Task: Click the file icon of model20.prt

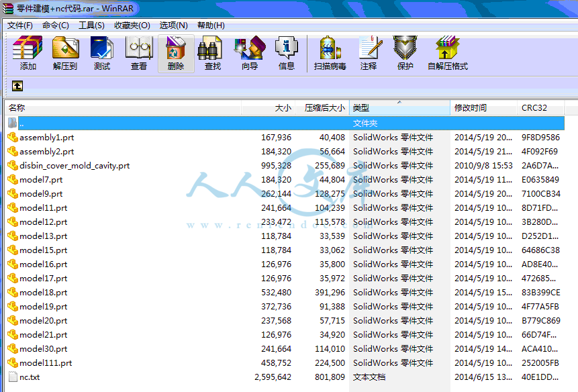Action: tap(13, 321)
